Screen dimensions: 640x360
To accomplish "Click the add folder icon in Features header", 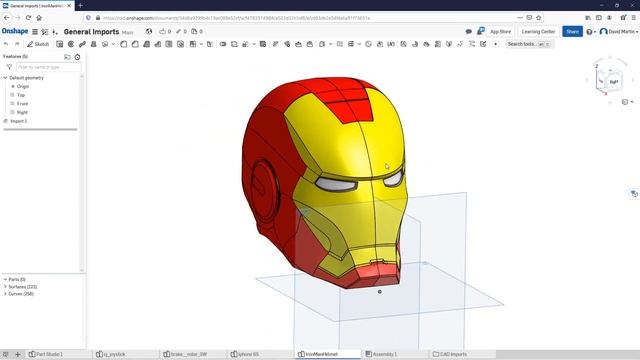I will (x=67, y=57).
